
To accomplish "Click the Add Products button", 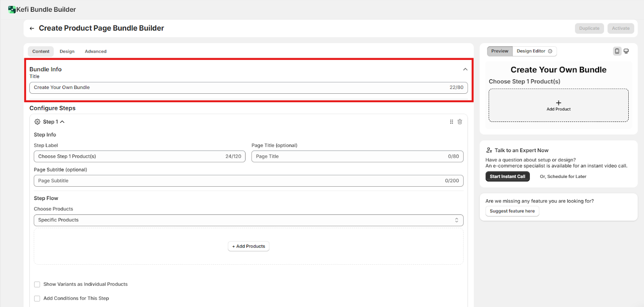I will coord(248,246).
